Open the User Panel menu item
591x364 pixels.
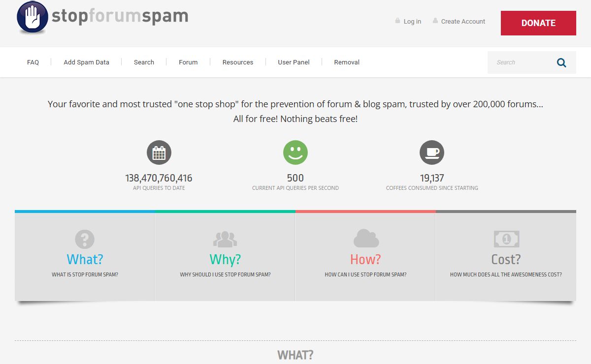point(294,62)
